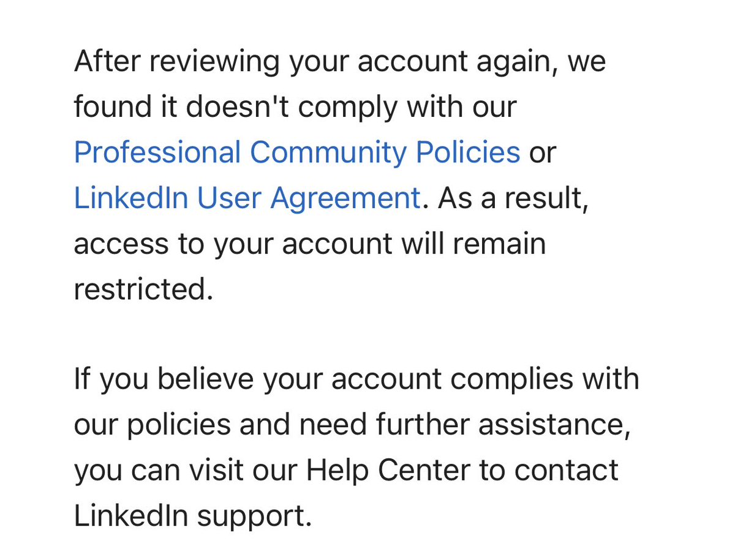The height and width of the screenshot is (560, 735).
Task: Open the LinkedIn User Agreement link
Action: (247, 198)
